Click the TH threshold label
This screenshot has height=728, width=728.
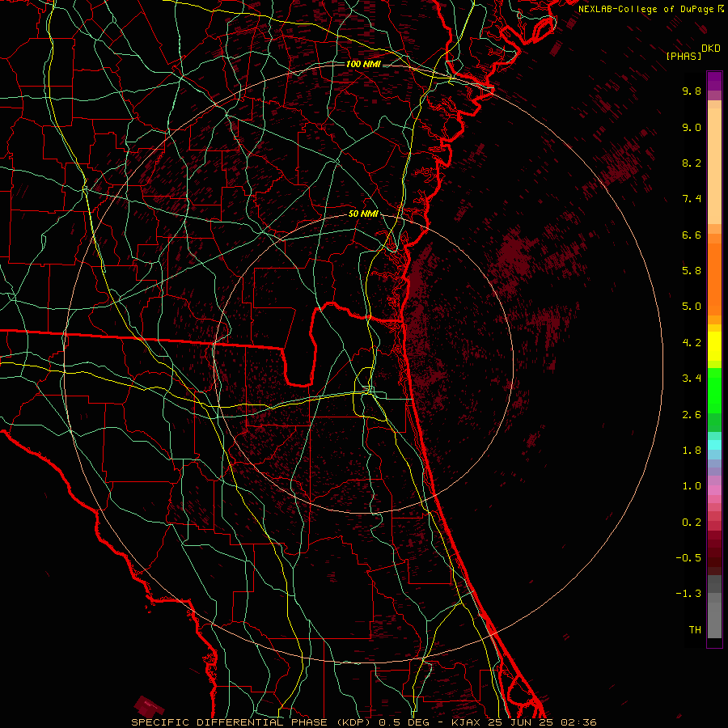click(695, 630)
